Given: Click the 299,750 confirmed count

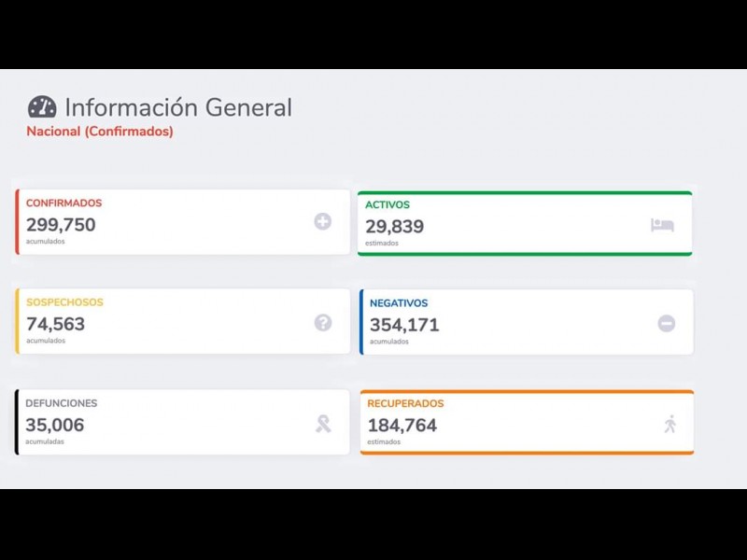Looking at the screenshot, I should (61, 225).
